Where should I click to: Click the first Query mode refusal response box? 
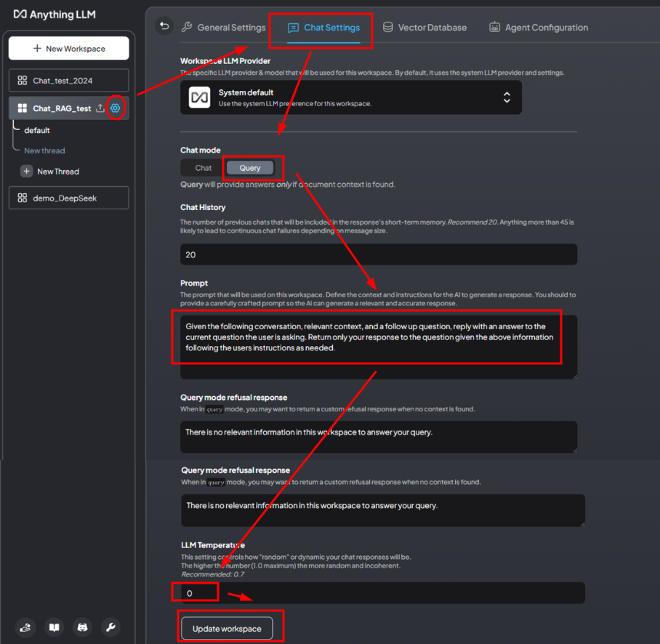point(379,438)
